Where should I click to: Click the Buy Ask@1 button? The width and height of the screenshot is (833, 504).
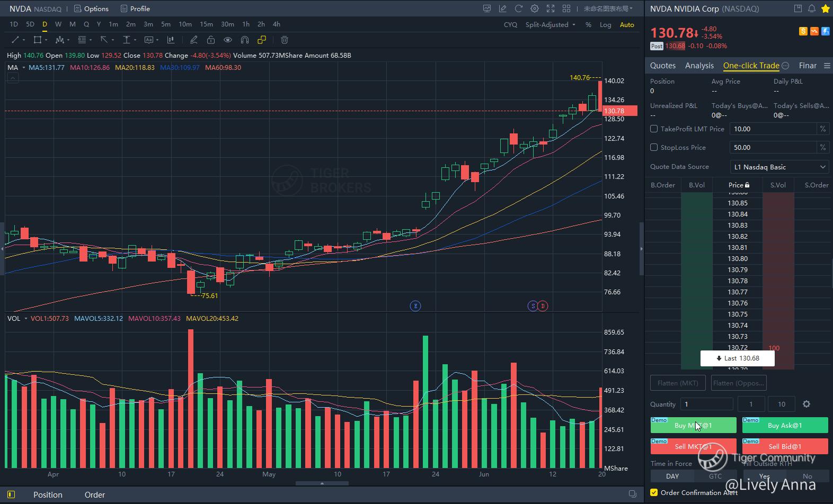785,425
